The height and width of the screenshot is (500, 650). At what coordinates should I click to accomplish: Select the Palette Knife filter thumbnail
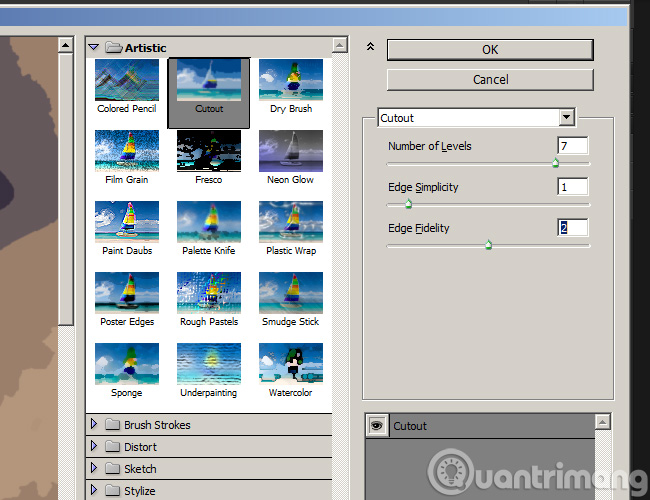tap(209, 222)
